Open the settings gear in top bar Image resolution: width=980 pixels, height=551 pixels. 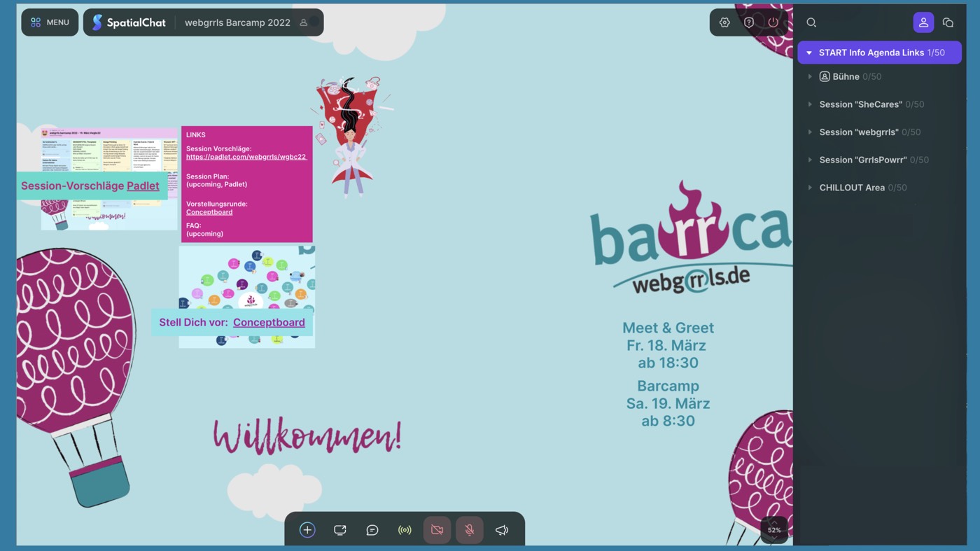click(x=724, y=22)
